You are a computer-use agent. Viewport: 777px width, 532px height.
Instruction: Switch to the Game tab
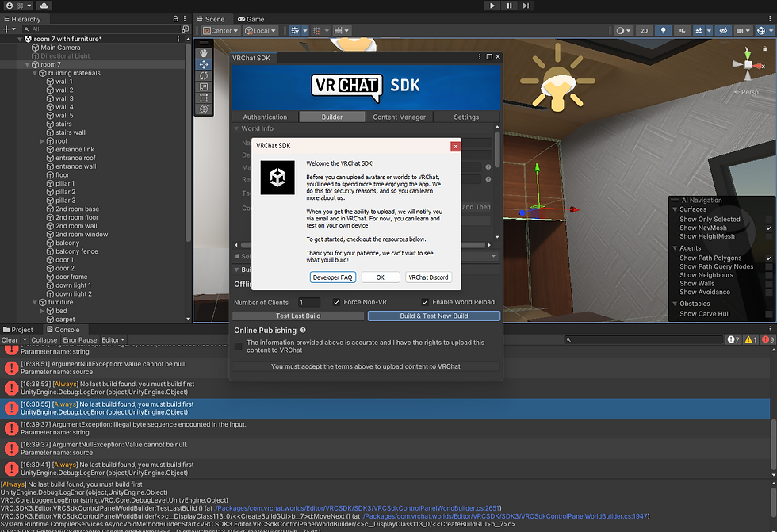[x=251, y=19]
